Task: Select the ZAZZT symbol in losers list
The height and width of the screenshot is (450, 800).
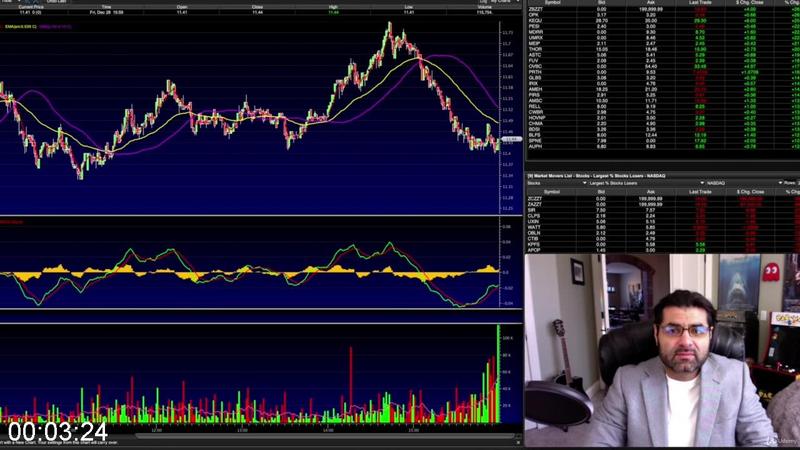Action: pos(535,204)
